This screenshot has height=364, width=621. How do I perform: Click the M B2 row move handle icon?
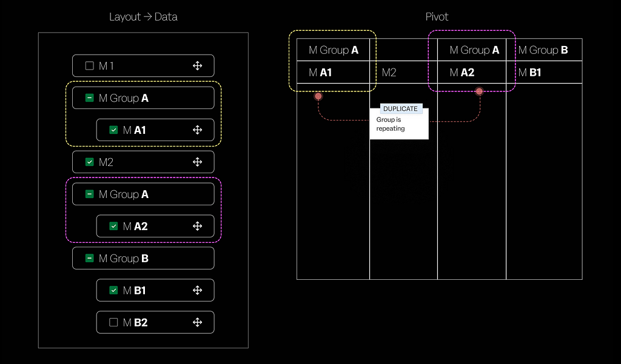click(x=197, y=322)
